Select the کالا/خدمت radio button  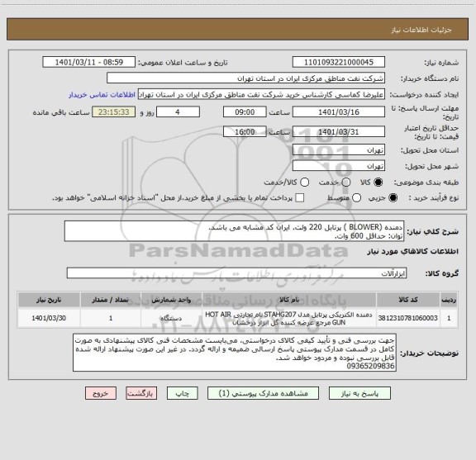(x=304, y=182)
